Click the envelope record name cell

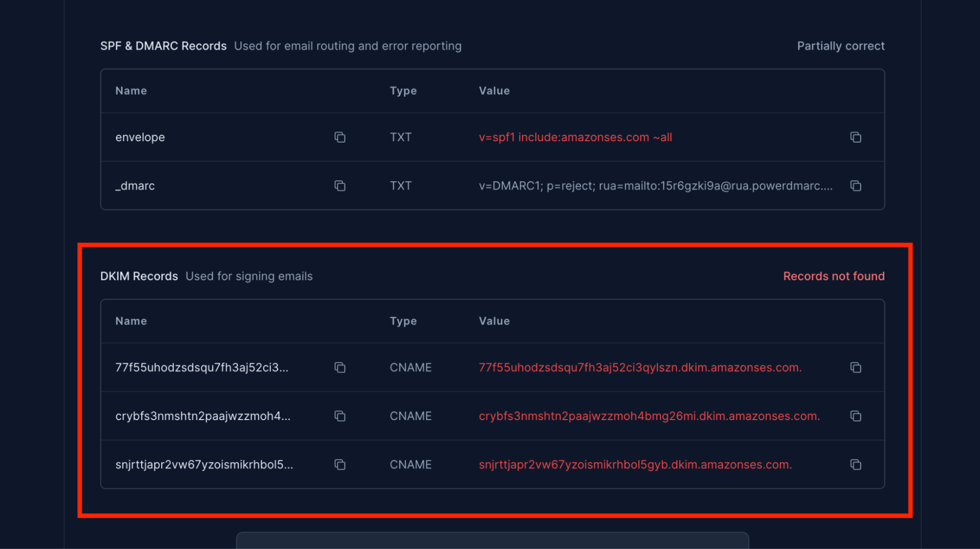click(x=140, y=137)
